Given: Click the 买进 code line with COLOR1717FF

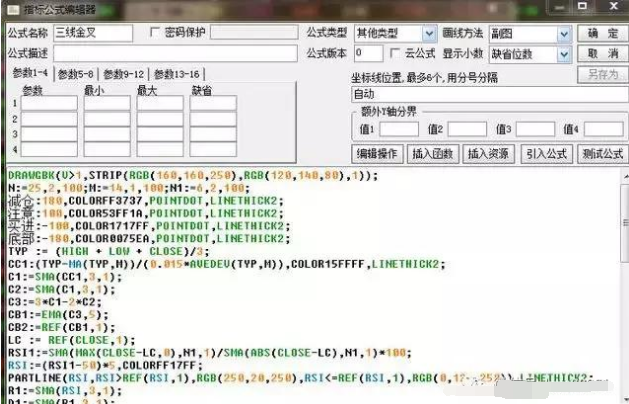Looking at the screenshot, I should coord(149,226).
